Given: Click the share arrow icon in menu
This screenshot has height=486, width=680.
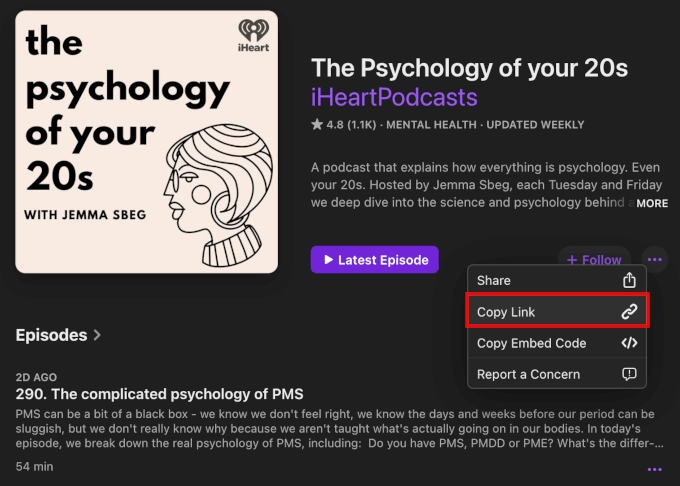Looking at the screenshot, I should pyautogui.click(x=629, y=281).
